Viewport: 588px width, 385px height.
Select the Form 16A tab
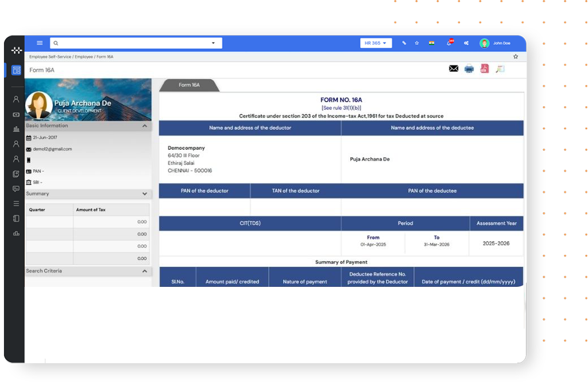[189, 85]
